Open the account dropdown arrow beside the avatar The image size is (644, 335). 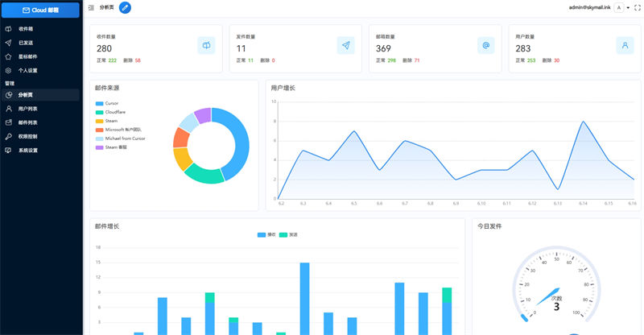628,7
